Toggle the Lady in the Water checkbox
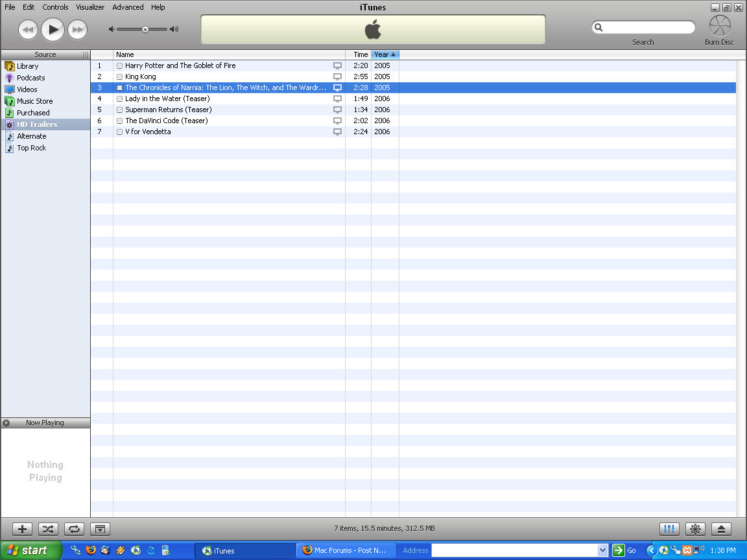The width and height of the screenshot is (747, 560). (x=119, y=99)
